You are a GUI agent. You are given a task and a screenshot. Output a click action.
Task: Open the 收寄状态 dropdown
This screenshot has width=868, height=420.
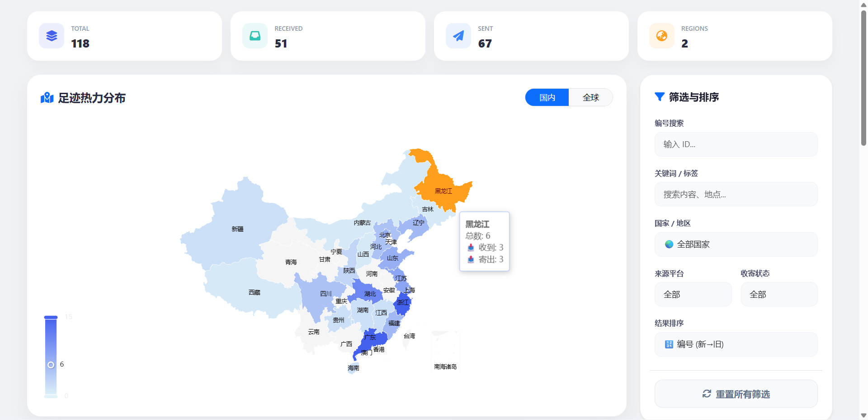(779, 294)
